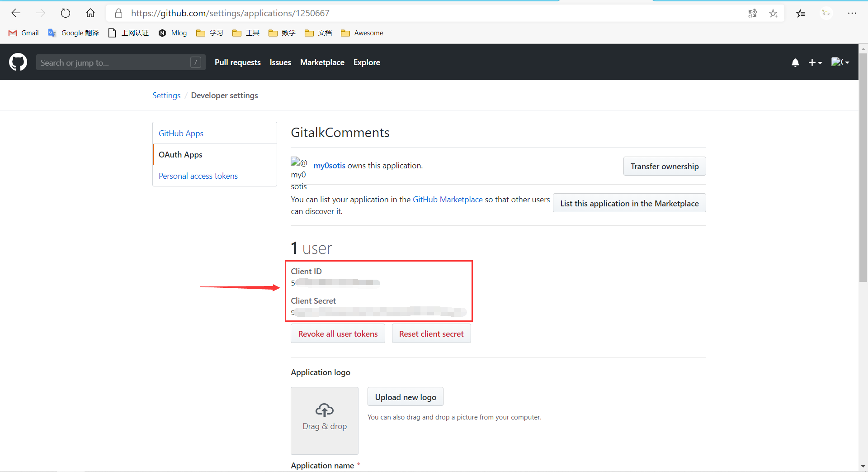Click the lock icon in the address bar

[119, 13]
